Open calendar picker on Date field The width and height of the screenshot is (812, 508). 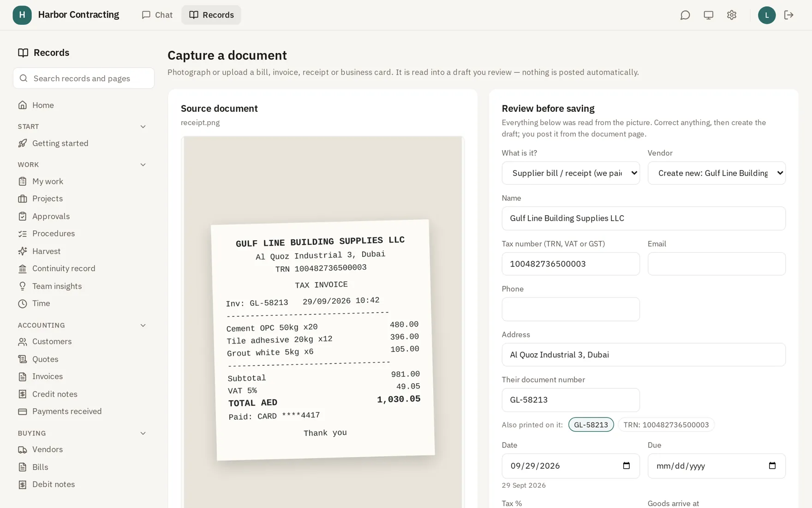click(626, 466)
